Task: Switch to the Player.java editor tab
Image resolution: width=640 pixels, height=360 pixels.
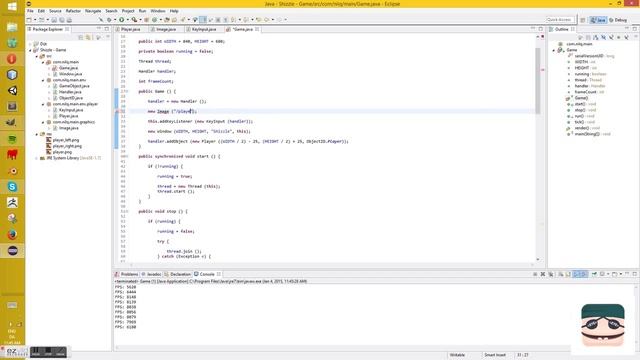Action: pyautogui.click(x=130, y=29)
